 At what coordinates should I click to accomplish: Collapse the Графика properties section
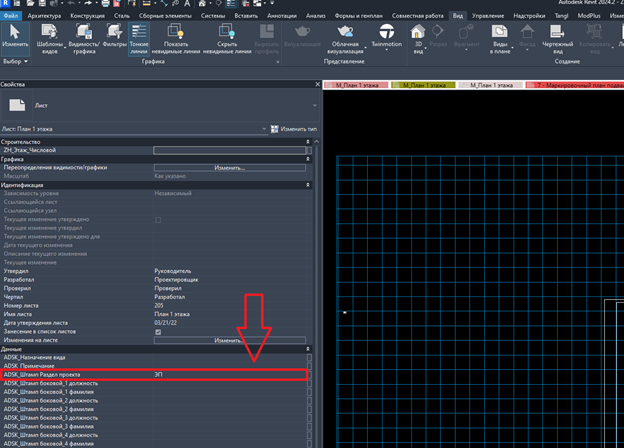pos(308,159)
